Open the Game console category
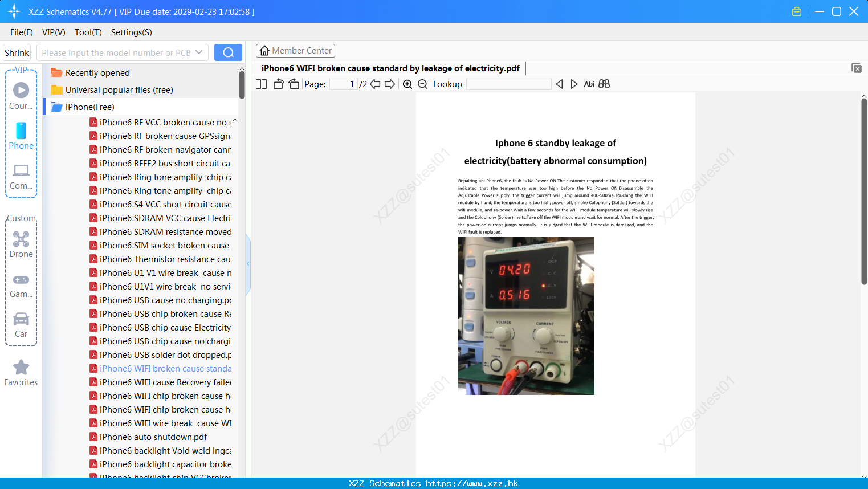Screen dimensions: 868x489 click(21, 286)
